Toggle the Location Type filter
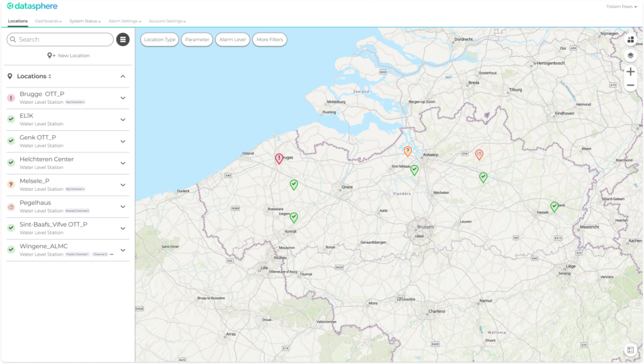The image size is (644, 364). click(160, 40)
